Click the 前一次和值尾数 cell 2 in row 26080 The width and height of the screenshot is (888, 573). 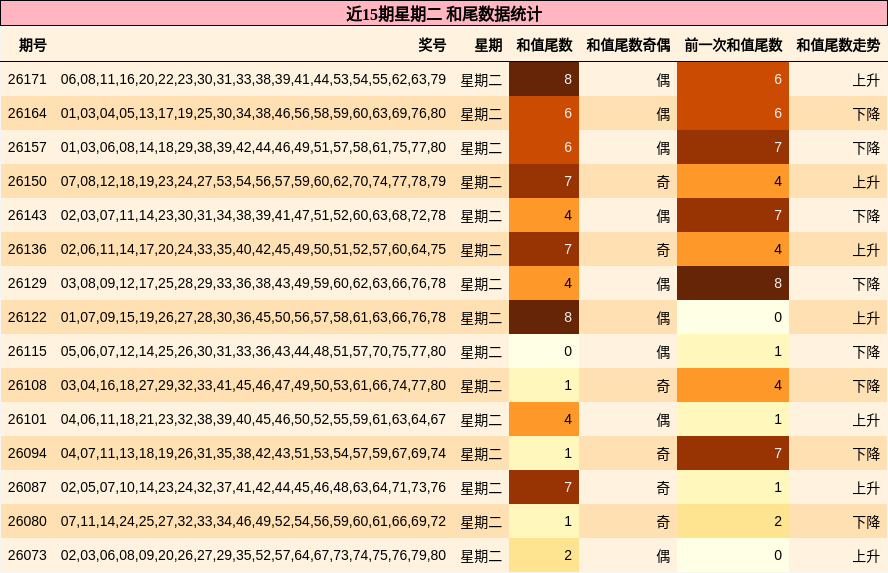(x=733, y=521)
